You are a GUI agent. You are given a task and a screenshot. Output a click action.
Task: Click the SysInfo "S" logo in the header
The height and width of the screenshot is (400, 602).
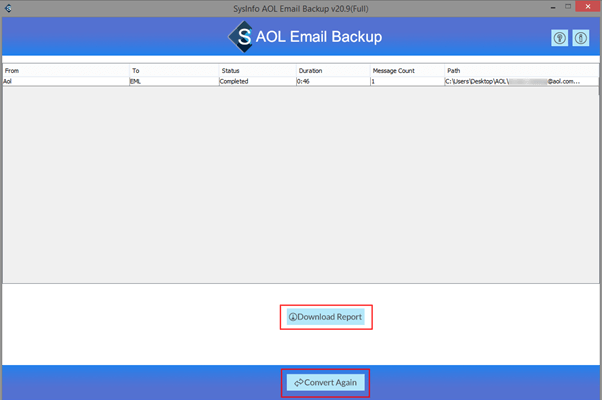point(241,38)
